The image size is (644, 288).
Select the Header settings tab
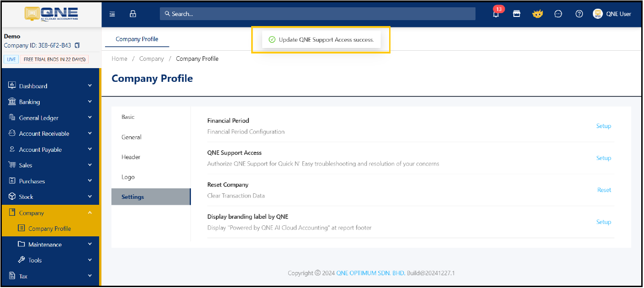click(x=151, y=157)
